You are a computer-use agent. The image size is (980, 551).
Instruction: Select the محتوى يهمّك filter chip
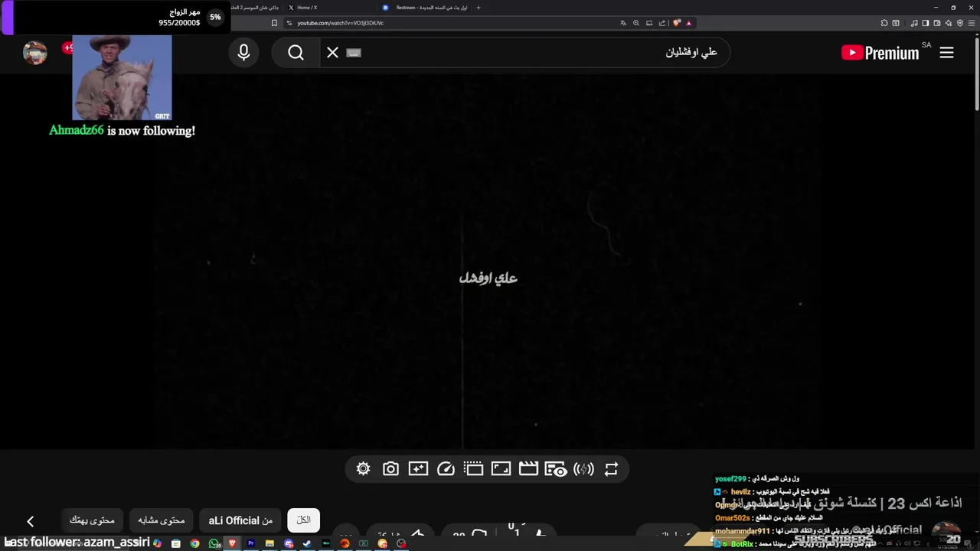pos(92,520)
